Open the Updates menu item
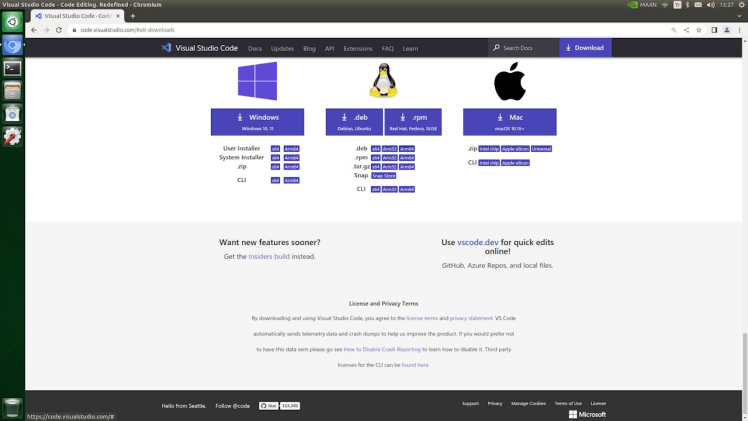This screenshot has height=421, width=748. (282, 49)
